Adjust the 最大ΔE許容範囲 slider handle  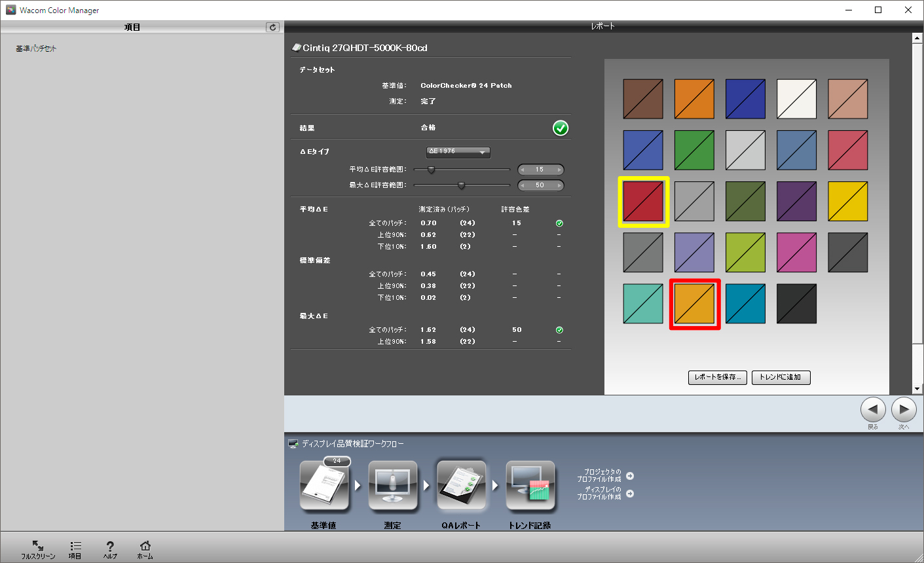click(461, 185)
